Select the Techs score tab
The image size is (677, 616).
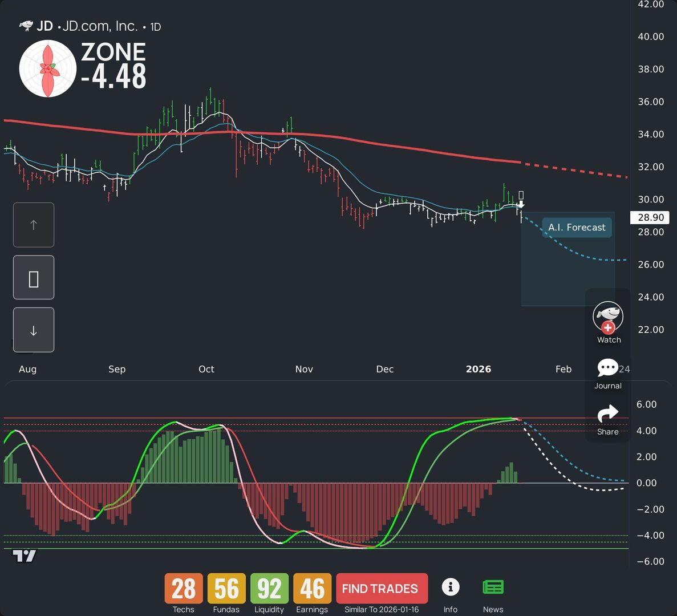click(183, 588)
